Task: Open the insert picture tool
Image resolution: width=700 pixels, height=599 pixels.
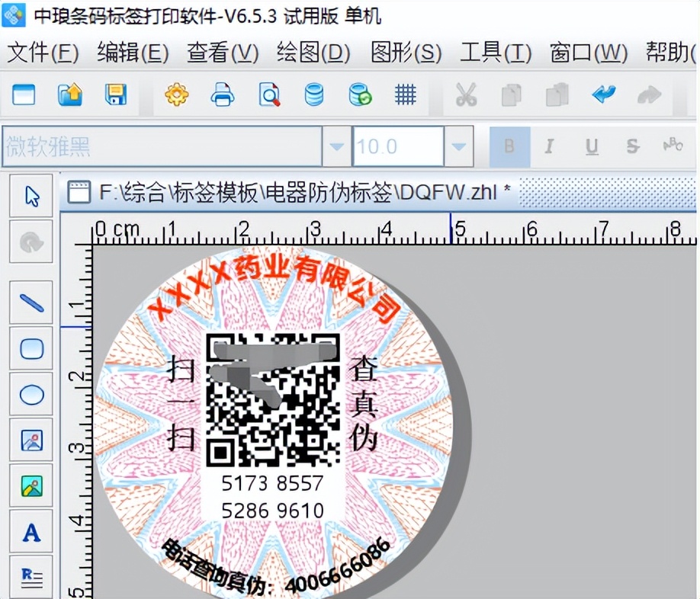Action: coord(31,440)
